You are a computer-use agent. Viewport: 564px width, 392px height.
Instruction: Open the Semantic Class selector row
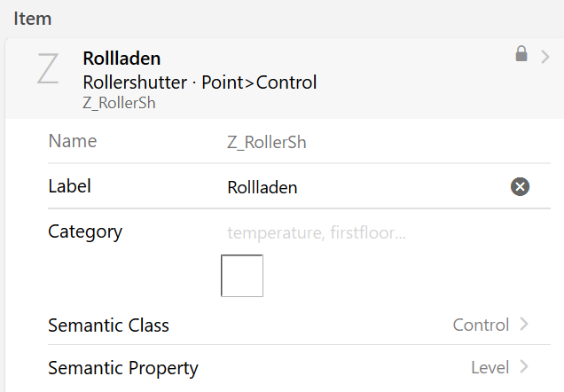pos(299,325)
